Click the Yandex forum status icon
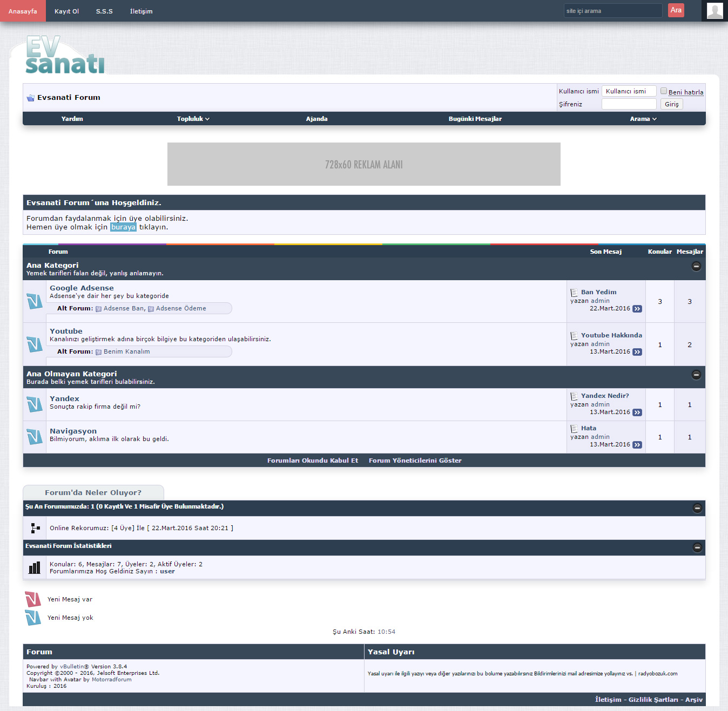The height and width of the screenshot is (711, 728). pyautogui.click(x=35, y=404)
